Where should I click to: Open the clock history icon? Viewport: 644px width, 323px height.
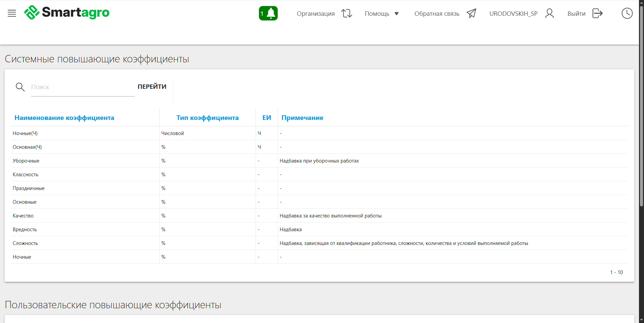tap(627, 13)
